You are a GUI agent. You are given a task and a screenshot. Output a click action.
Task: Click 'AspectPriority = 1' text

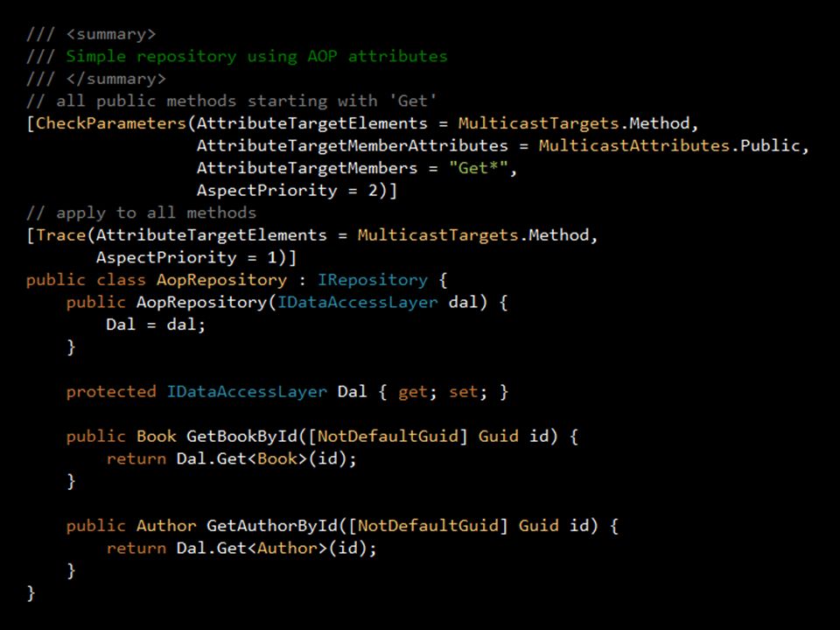tap(187, 257)
